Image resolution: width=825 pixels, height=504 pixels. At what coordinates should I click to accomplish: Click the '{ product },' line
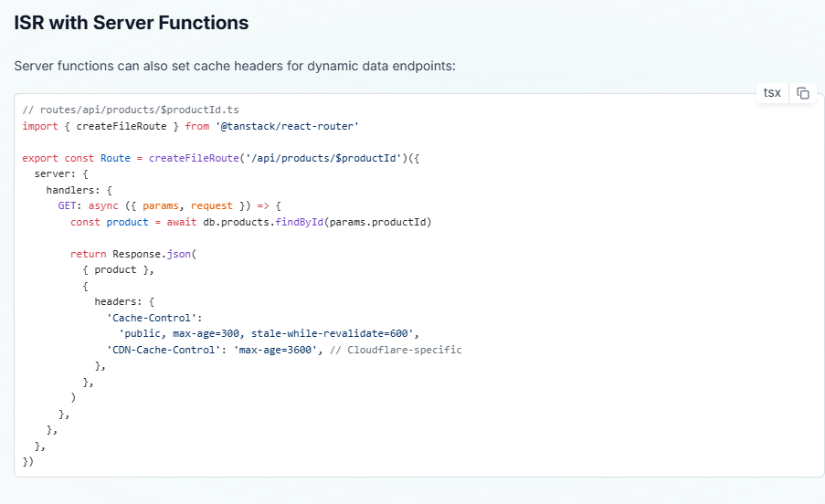click(x=119, y=269)
